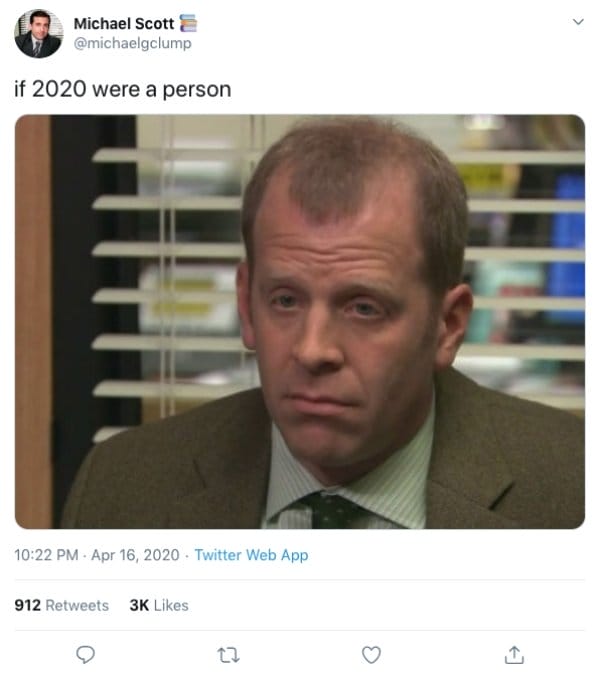Image resolution: width=600 pixels, height=677 pixels.
Task: Click the Michael Scott display name
Action: point(124,24)
